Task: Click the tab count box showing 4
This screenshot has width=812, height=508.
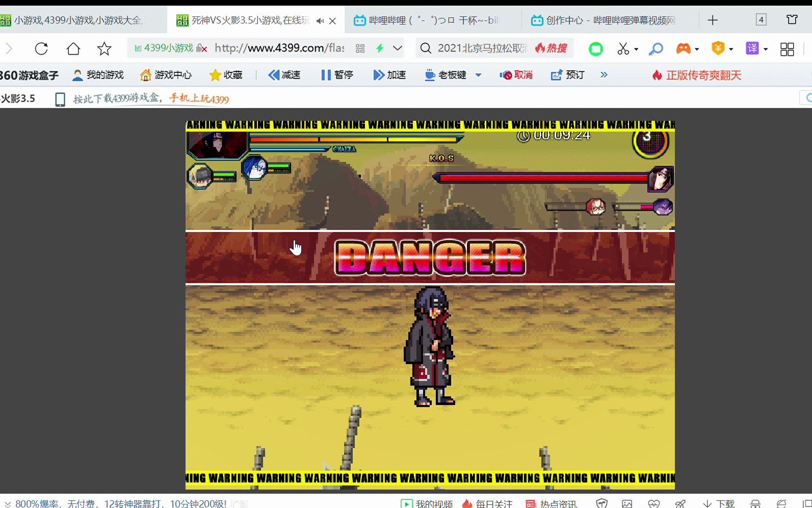Action: point(761,20)
